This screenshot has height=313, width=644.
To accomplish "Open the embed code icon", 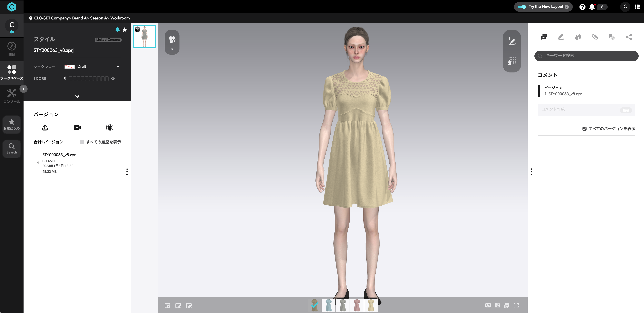I will tap(488, 305).
